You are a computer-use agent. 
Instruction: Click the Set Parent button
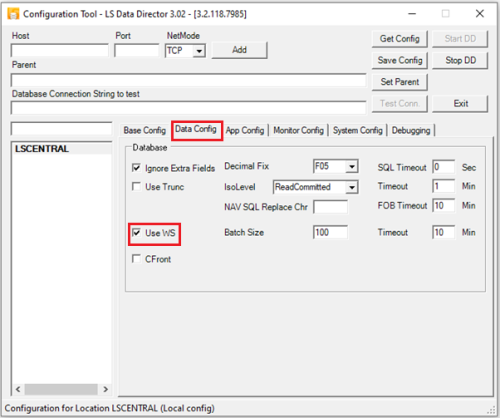coord(400,82)
